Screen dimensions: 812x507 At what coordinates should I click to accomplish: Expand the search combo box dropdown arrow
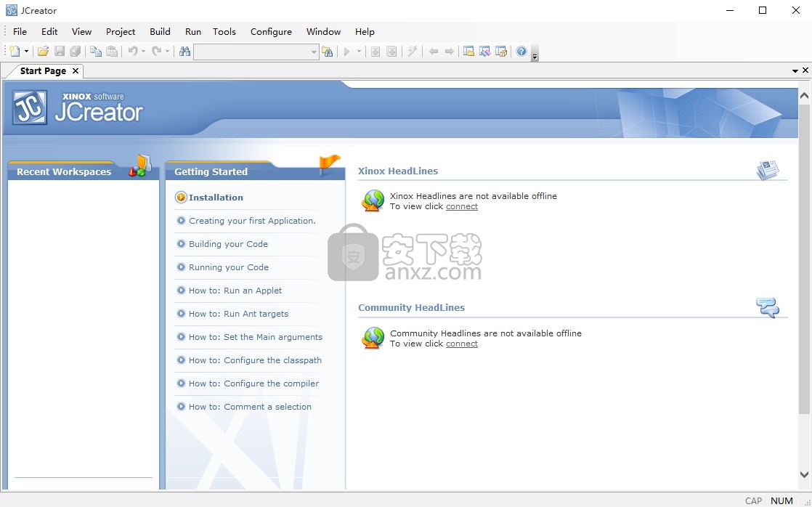coord(314,52)
